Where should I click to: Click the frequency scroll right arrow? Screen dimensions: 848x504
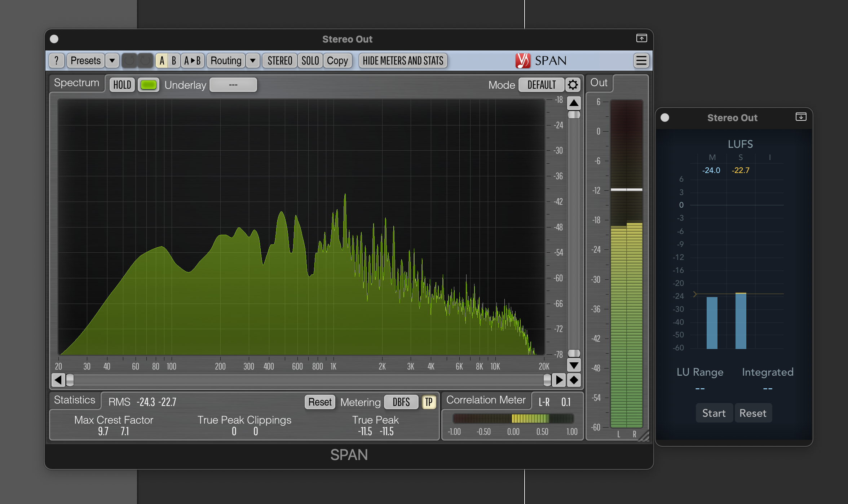click(x=559, y=380)
